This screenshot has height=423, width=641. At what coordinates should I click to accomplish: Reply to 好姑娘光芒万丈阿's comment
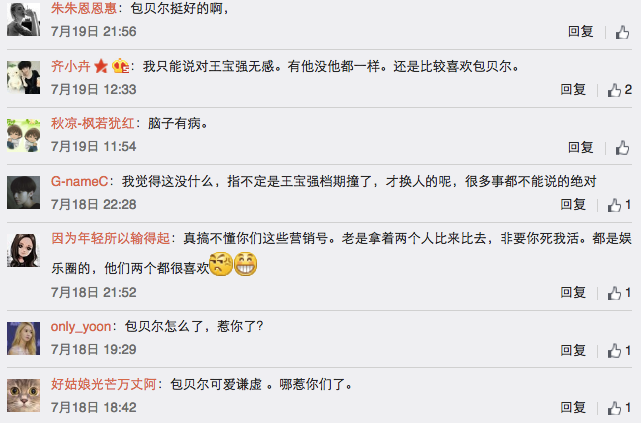pyautogui.click(x=573, y=407)
